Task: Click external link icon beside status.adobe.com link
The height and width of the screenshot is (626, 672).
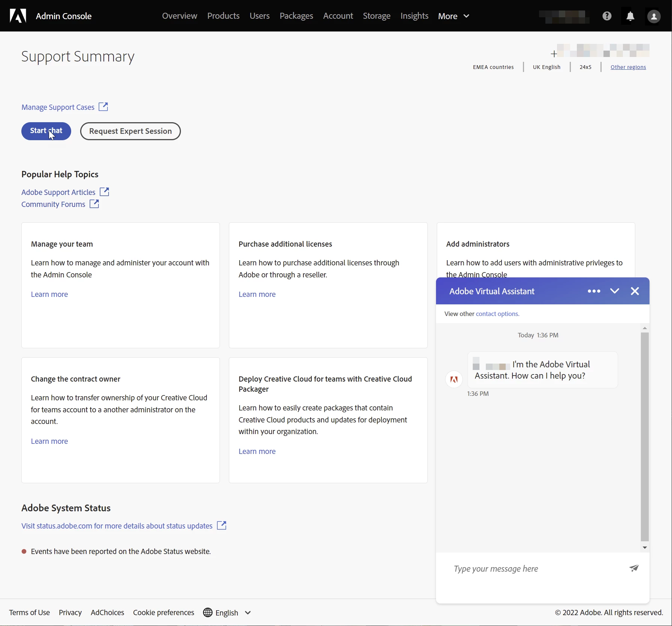Action: click(x=222, y=526)
